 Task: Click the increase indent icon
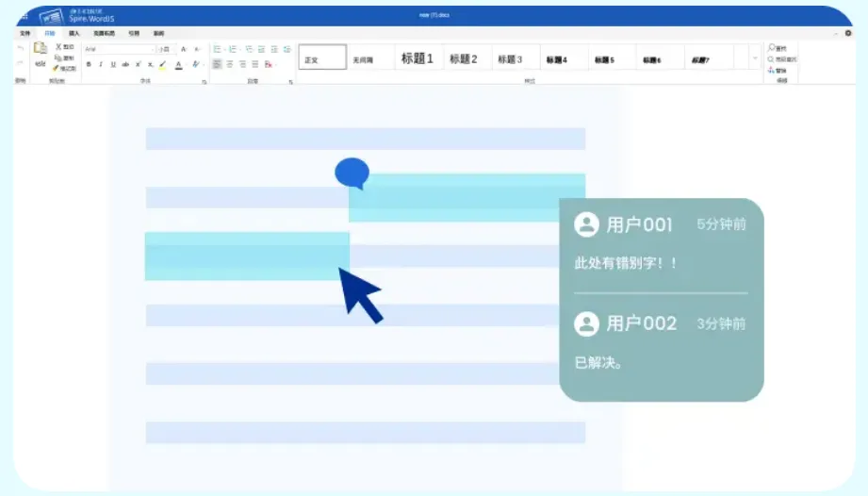pyautogui.click(x=274, y=49)
